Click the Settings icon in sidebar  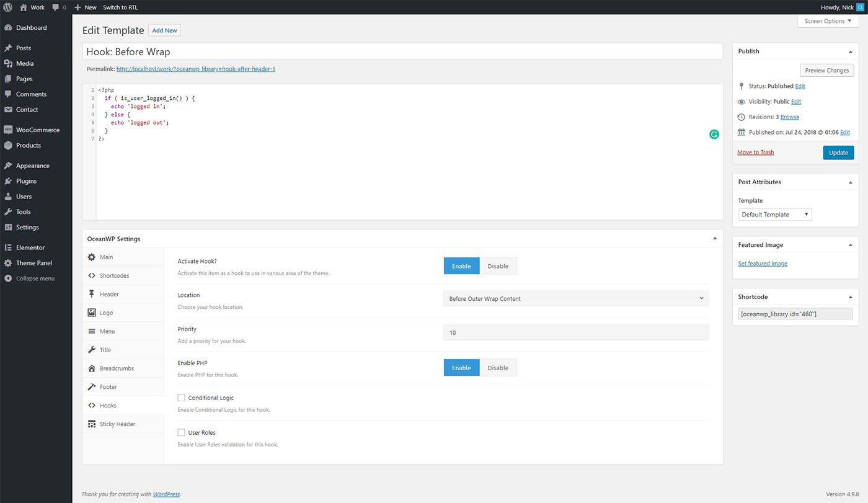coord(8,227)
